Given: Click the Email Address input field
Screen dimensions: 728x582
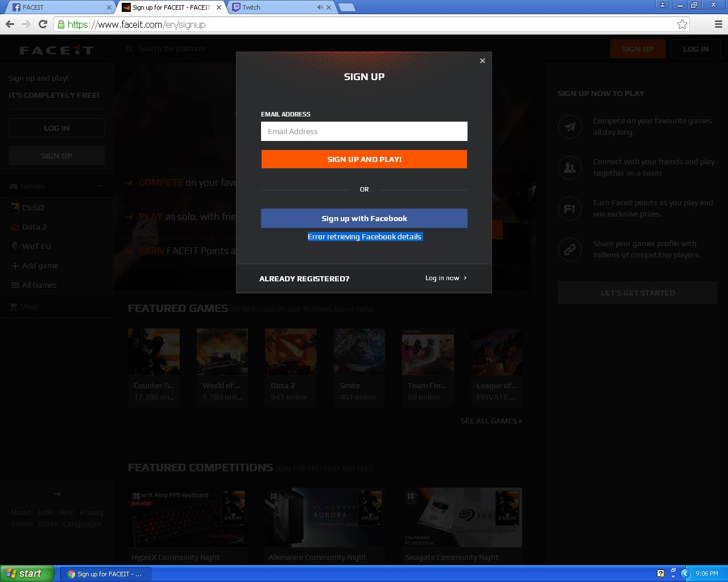Looking at the screenshot, I should pos(364,131).
